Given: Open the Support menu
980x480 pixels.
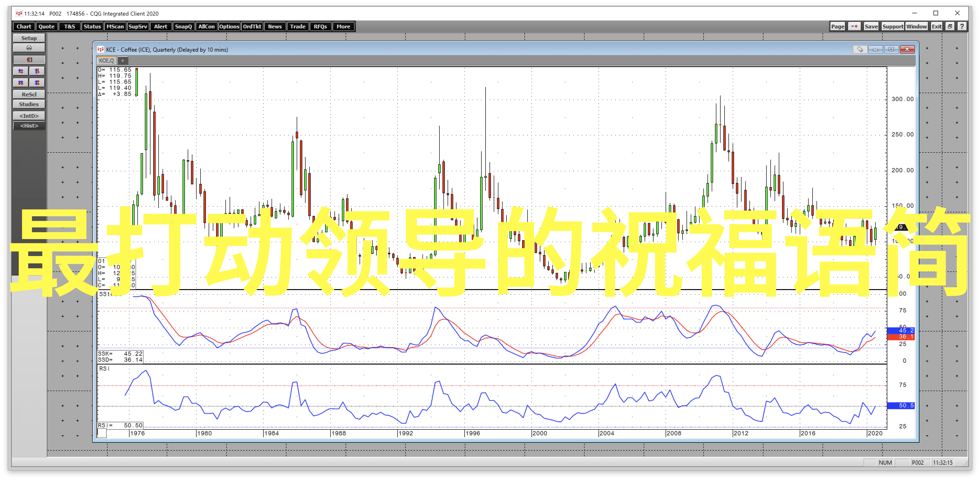Looking at the screenshot, I should 892,26.
